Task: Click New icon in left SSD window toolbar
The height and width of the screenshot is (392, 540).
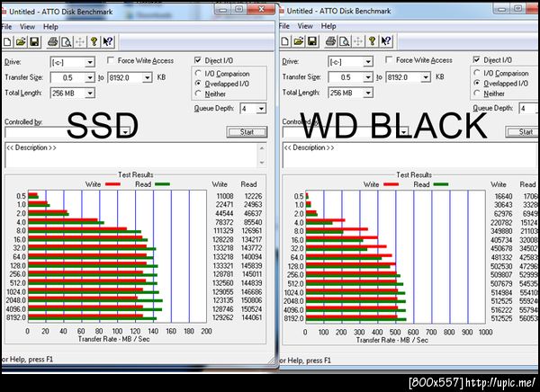Action: [7, 42]
